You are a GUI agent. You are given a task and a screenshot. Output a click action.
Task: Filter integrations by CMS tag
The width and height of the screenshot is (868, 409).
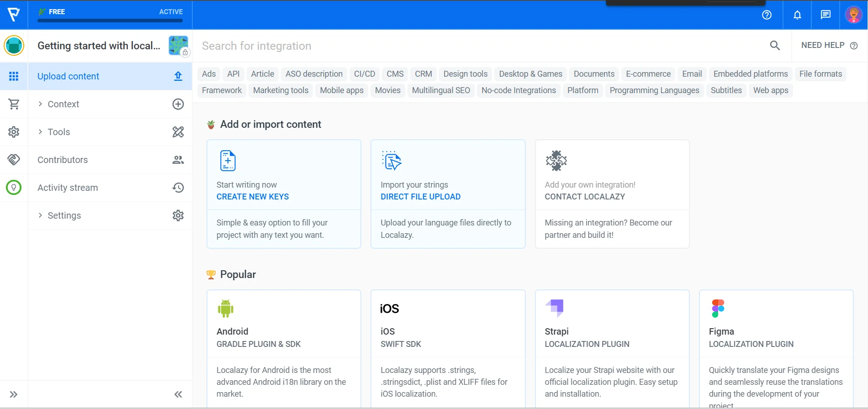tap(395, 74)
